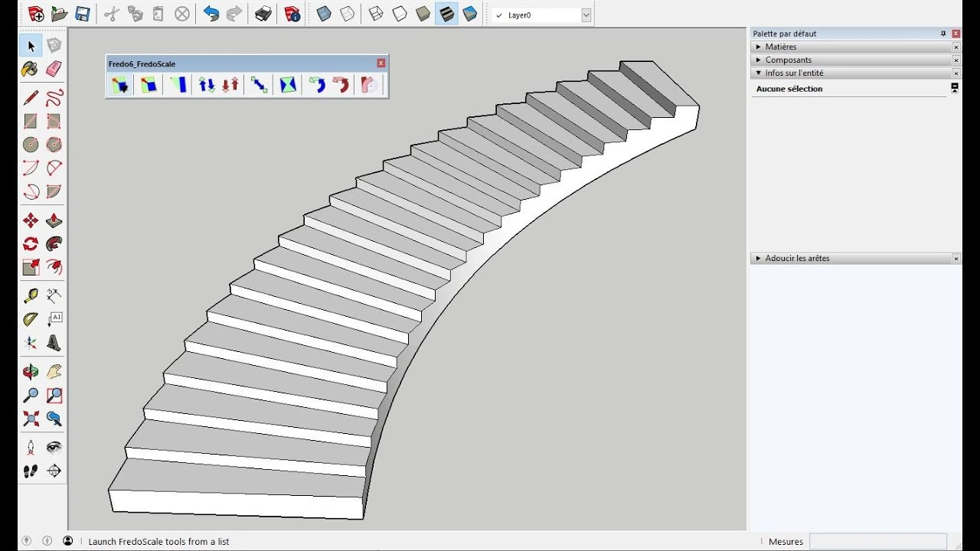
Task: Choose the Freehand squiggle tool
Action: click(x=54, y=98)
